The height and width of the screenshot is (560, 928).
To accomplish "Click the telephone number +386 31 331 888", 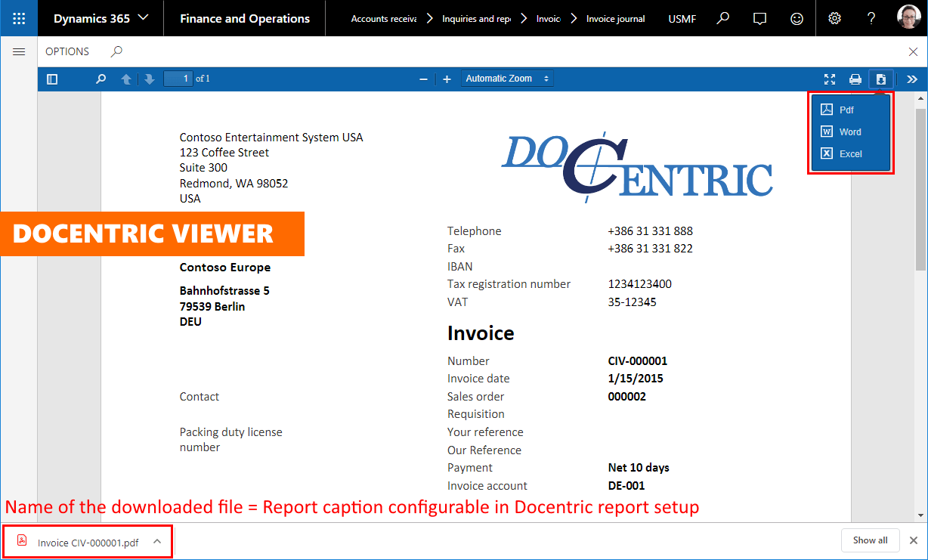I will point(650,231).
